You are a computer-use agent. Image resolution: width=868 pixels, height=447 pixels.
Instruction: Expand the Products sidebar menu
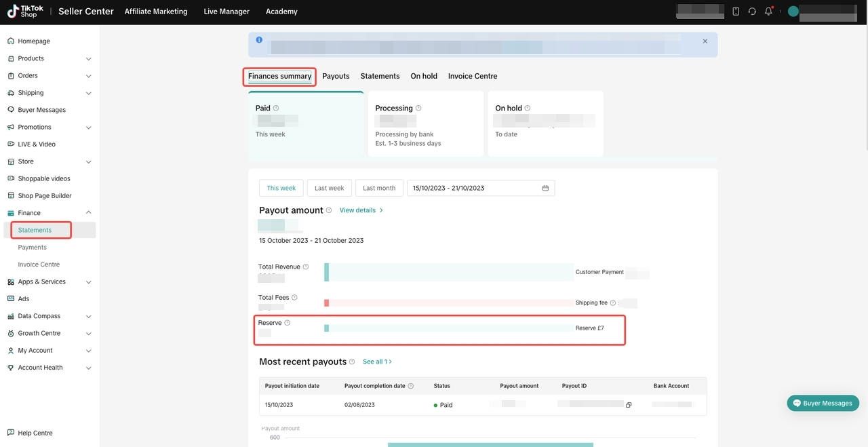point(88,59)
